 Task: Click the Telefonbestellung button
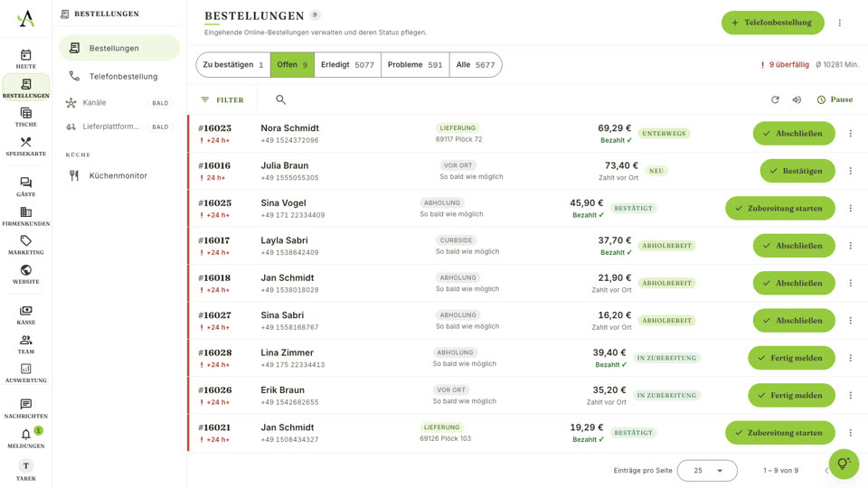pyautogui.click(x=772, y=23)
